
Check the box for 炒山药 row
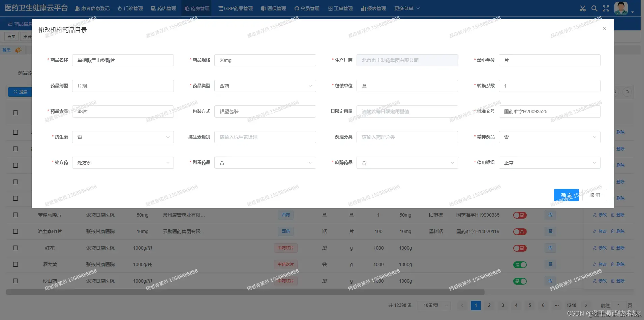(x=16, y=281)
